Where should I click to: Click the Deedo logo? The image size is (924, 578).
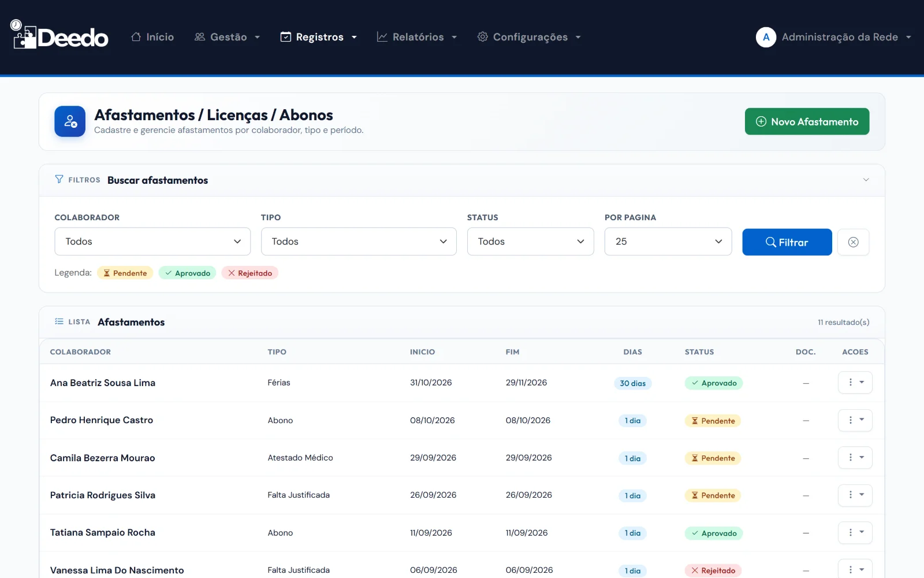pos(59,35)
